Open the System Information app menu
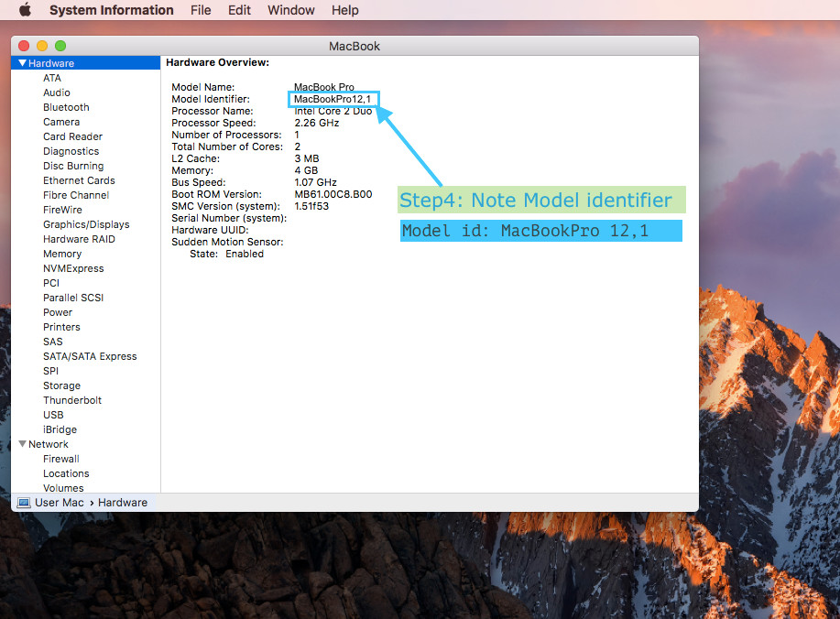Image resolution: width=840 pixels, height=619 pixels. (x=112, y=10)
